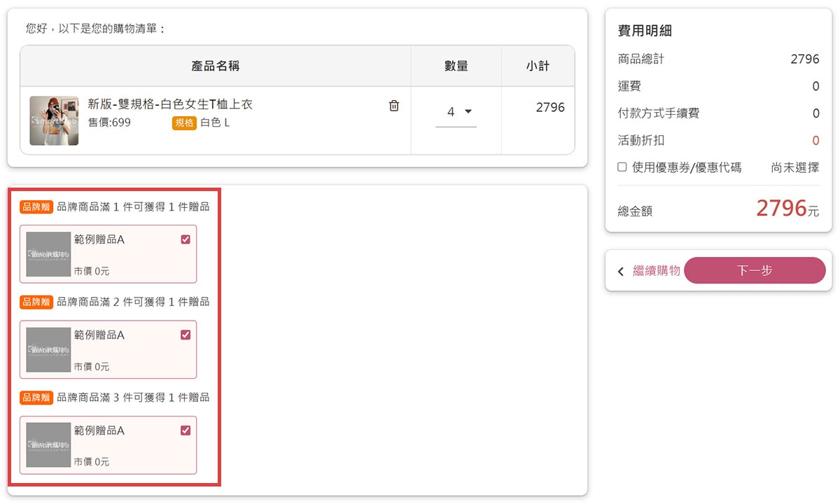Click the 品牌贈 badge for 滿 2 件 promotion
This screenshot has height=504, width=840.
(x=36, y=302)
